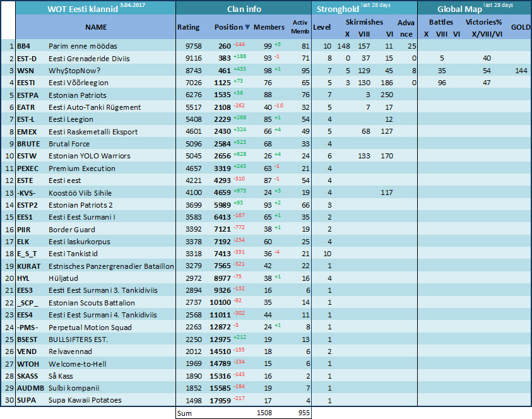The width and height of the screenshot is (532, 419).
Task: Select EESTI Global Map battles value 96
Action: 442,83
